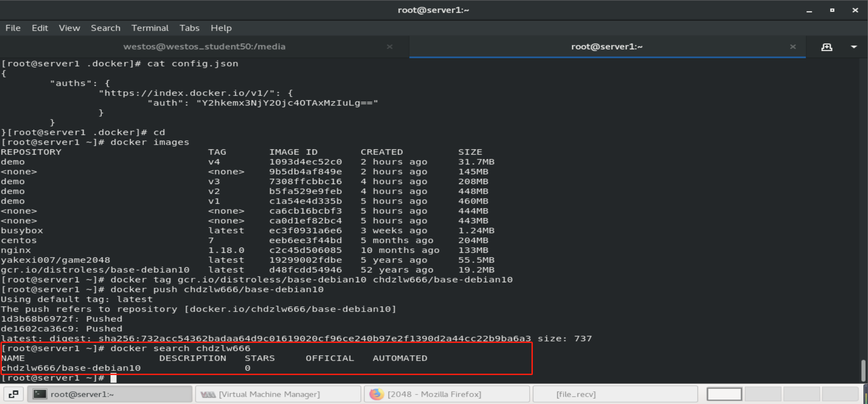Close the westos@westos_student50:/media tab
This screenshot has height=404, width=868.
coord(389,47)
